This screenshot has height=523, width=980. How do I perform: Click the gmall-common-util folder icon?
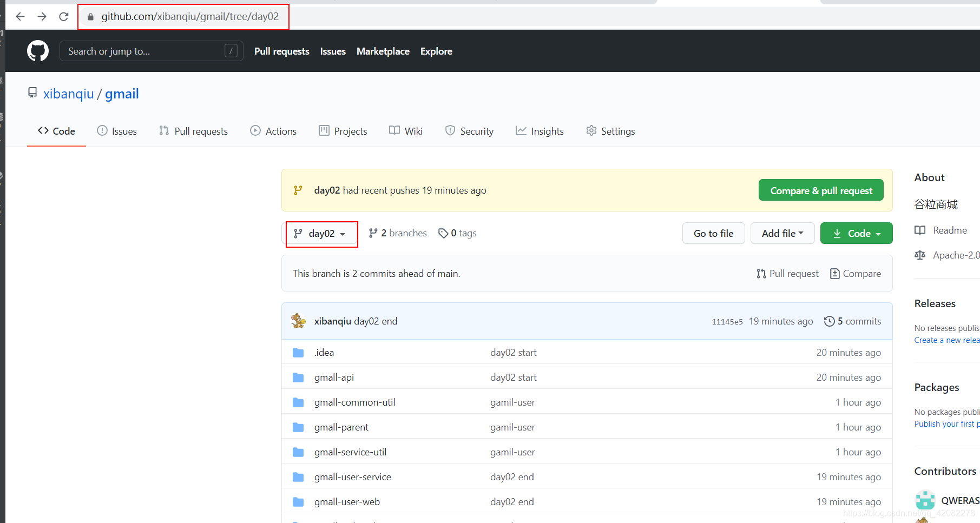pos(298,402)
